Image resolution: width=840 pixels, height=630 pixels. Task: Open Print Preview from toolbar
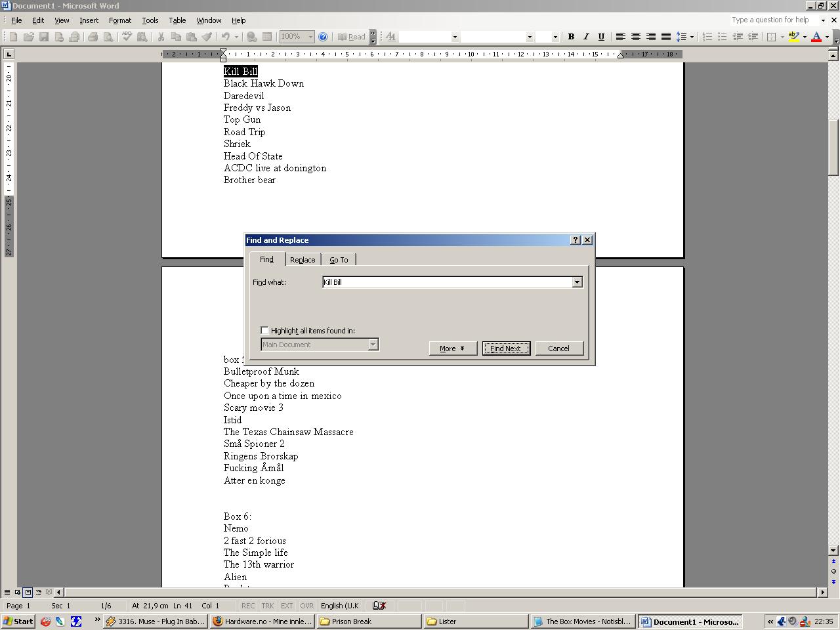(108, 37)
